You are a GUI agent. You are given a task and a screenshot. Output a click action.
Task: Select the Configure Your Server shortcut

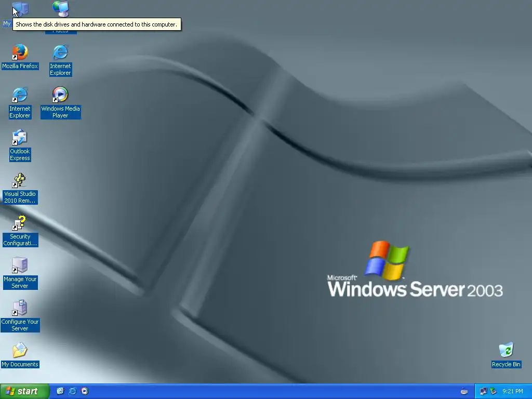click(x=20, y=316)
